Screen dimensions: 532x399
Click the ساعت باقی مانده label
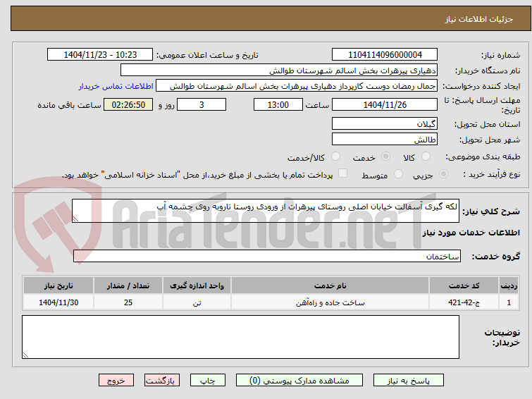[69, 105]
